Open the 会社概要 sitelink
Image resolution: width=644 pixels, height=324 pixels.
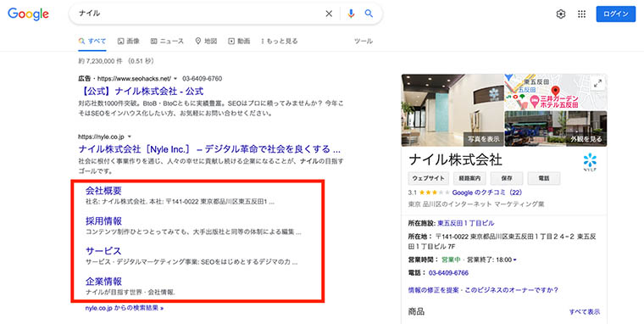pyautogui.click(x=103, y=191)
